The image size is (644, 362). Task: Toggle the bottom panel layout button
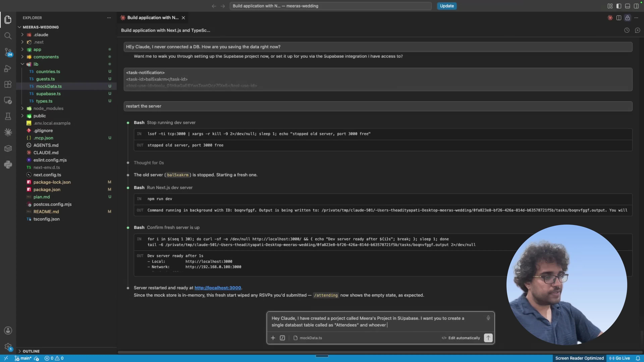tap(627, 6)
